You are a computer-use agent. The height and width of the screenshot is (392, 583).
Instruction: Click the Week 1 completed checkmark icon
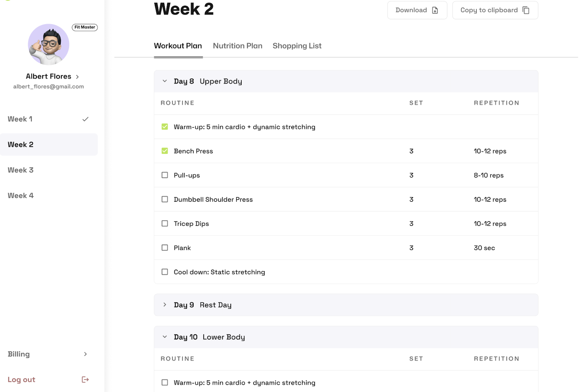tap(85, 119)
